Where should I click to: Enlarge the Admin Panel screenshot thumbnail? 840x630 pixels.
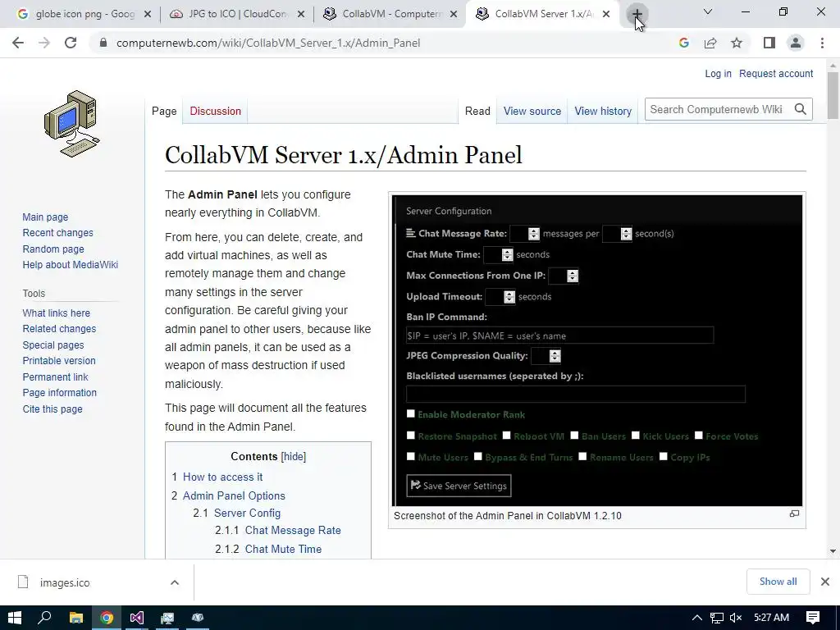pyautogui.click(x=794, y=514)
